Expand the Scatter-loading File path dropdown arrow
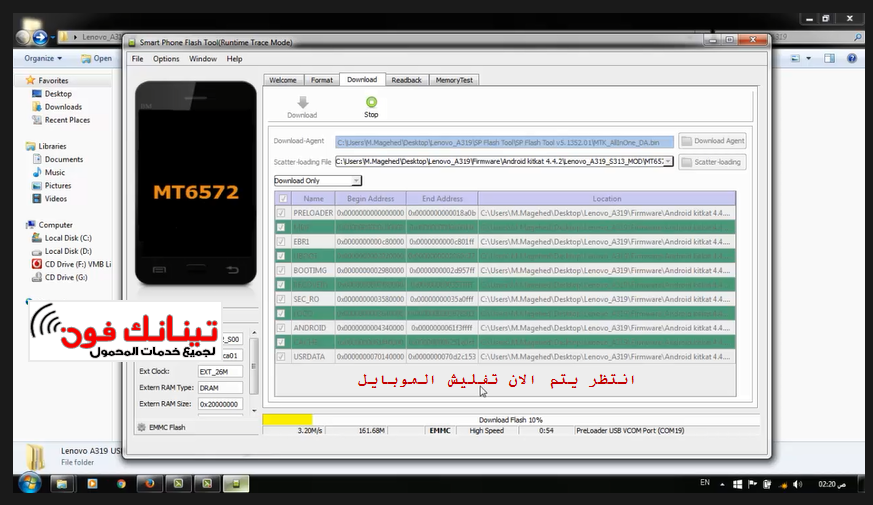The height and width of the screenshot is (505, 873). click(x=668, y=161)
